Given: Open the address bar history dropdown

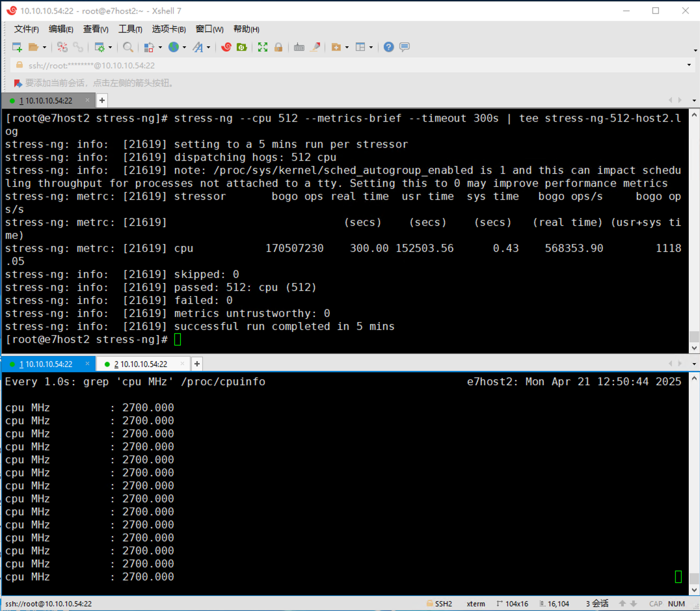Looking at the screenshot, I should [690, 65].
